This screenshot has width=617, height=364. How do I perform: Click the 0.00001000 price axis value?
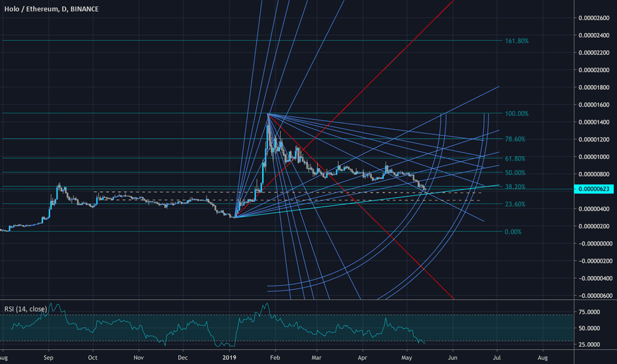point(594,157)
